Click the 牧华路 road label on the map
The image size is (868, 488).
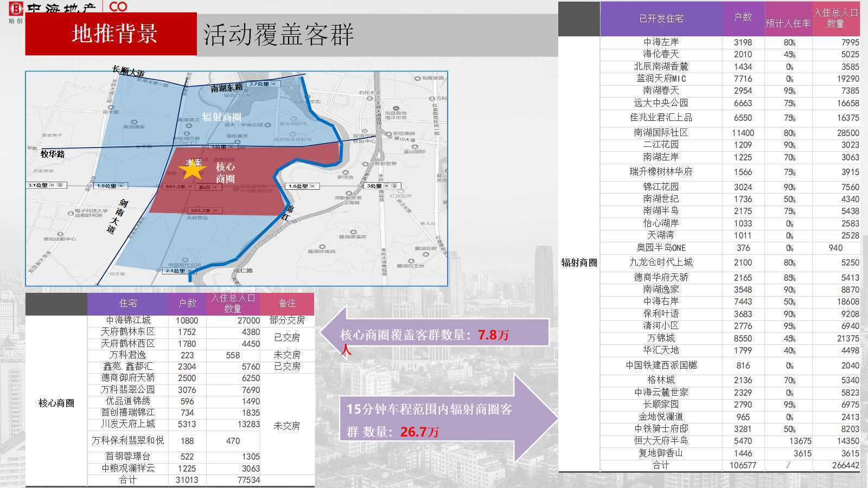click(x=53, y=154)
